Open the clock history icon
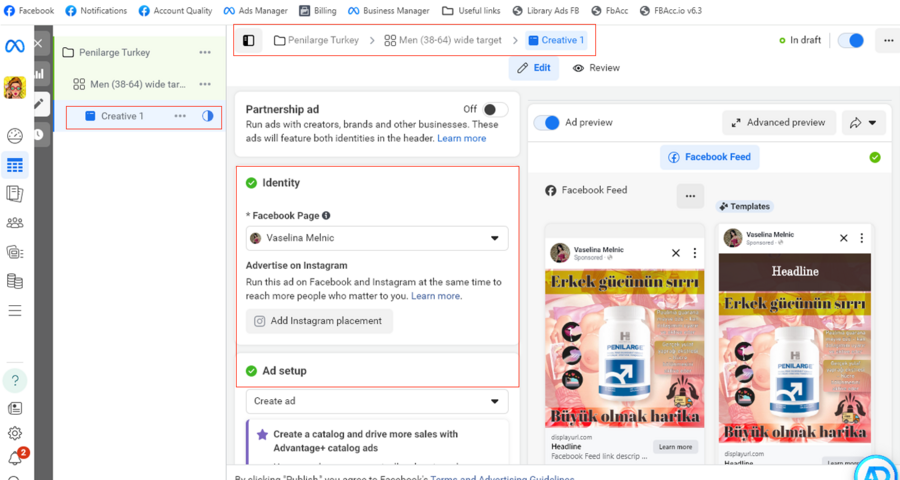The height and width of the screenshot is (480, 900). [38, 134]
